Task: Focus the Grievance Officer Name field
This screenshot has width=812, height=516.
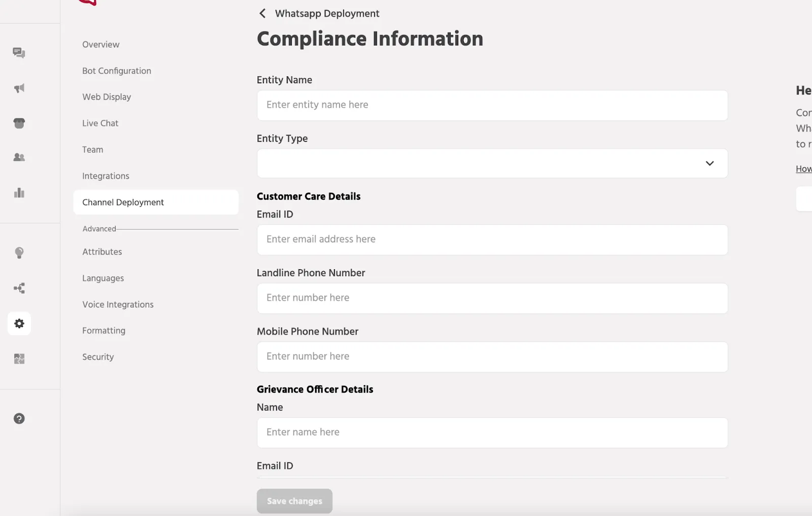Action: [492, 433]
